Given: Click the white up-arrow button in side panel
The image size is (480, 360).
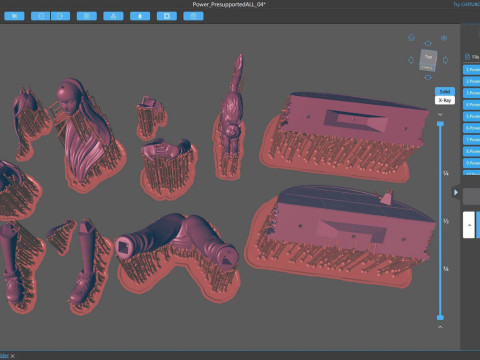Looking at the screenshot, I should [x=469, y=225].
